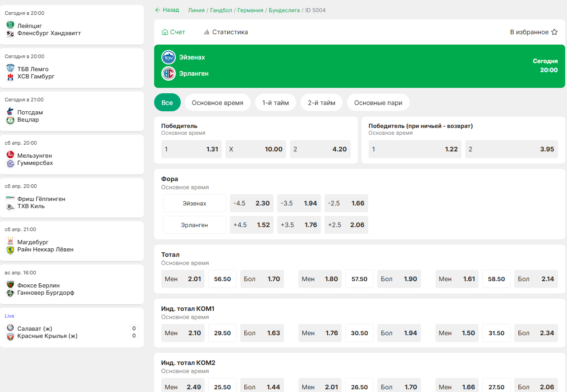
Task: Bet КОМ2 total under 25.50 at 2.49
Action: tap(183, 385)
